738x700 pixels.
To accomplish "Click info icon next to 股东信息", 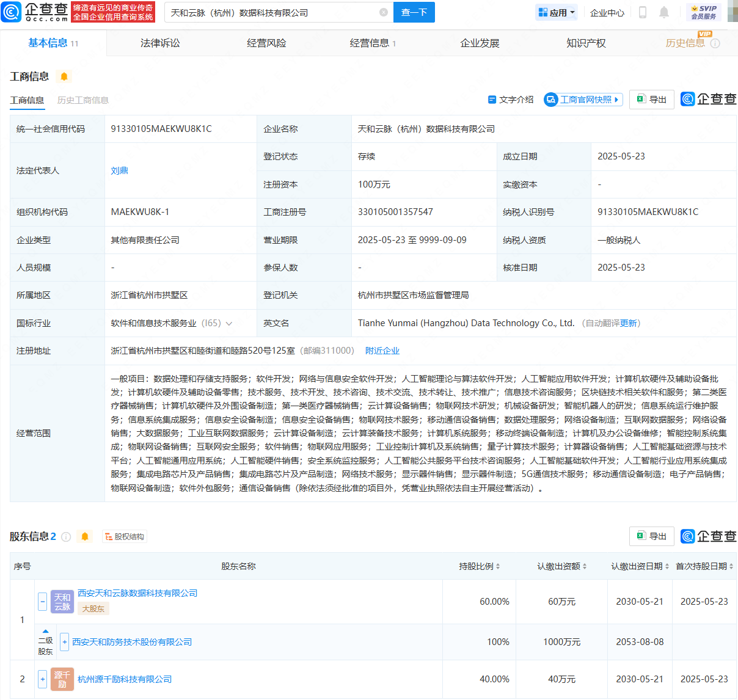I will point(66,536).
